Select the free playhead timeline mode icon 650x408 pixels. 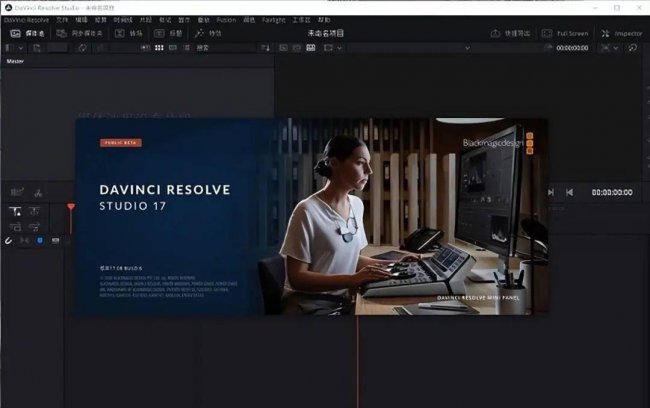(34, 212)
